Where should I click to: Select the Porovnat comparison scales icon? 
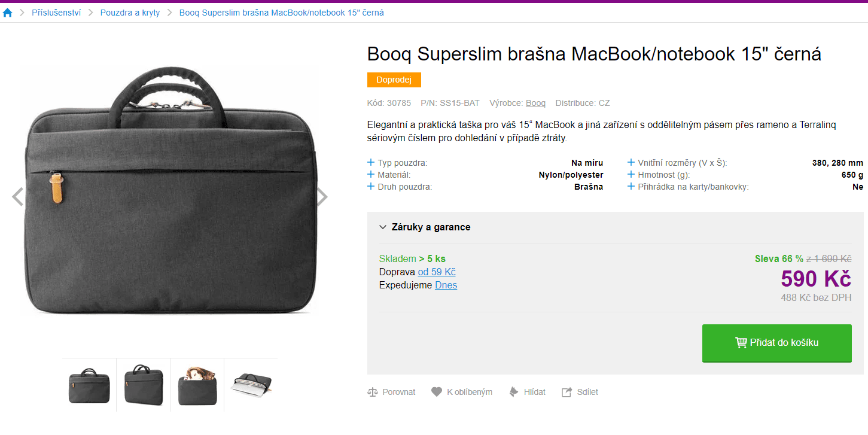click(x=373, y=392)
